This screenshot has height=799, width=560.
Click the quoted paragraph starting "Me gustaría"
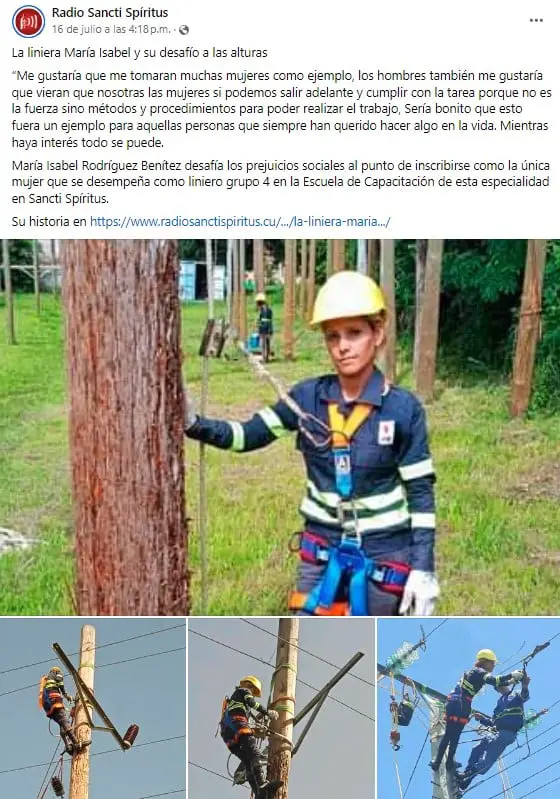tap(281, 109)
